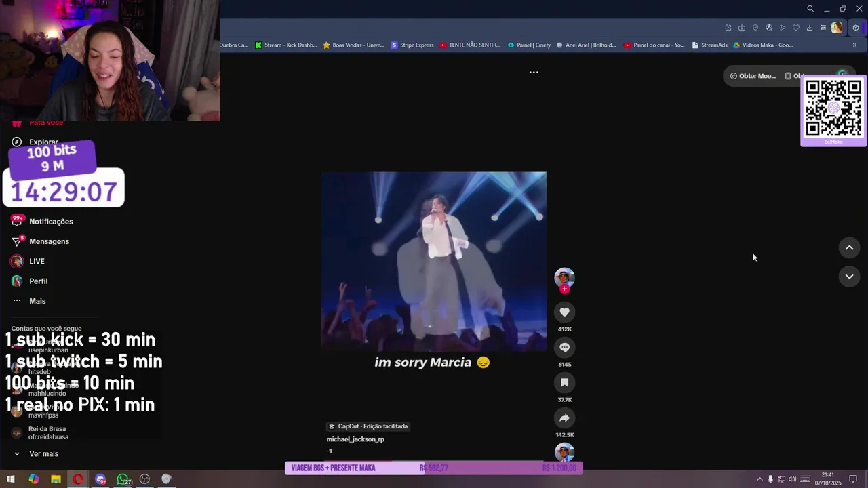Open Boas Vindas bookmark
Image resolution: width=868 pixels, height=488 pixels.
pyautogui.click(x=353, y=45)
